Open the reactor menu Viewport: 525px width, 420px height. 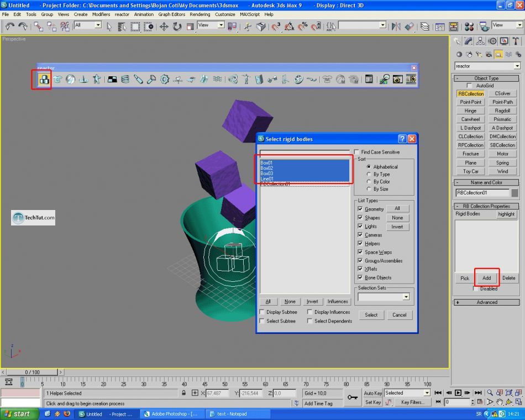[122, 14]
